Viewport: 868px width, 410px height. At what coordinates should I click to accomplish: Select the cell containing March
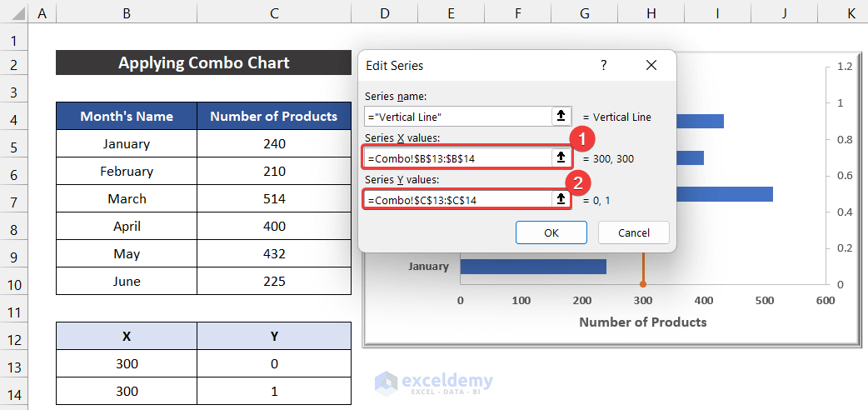tap(127, 199)
